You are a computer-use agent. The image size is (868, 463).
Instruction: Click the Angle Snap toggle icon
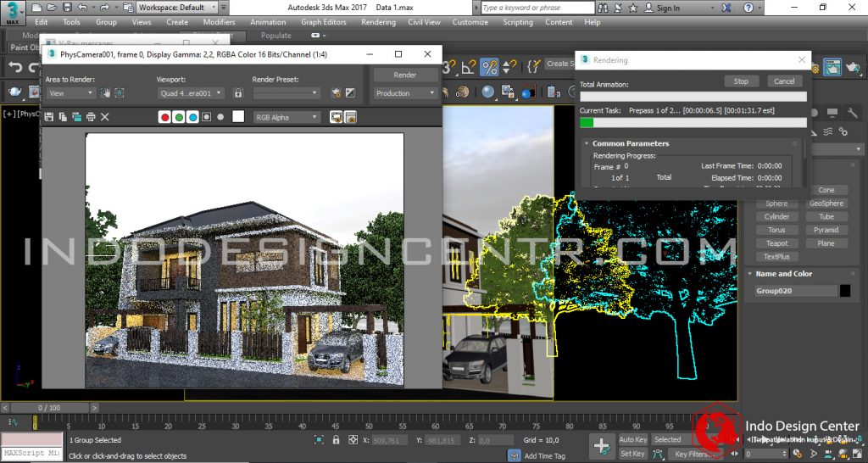tap(468, 67)
